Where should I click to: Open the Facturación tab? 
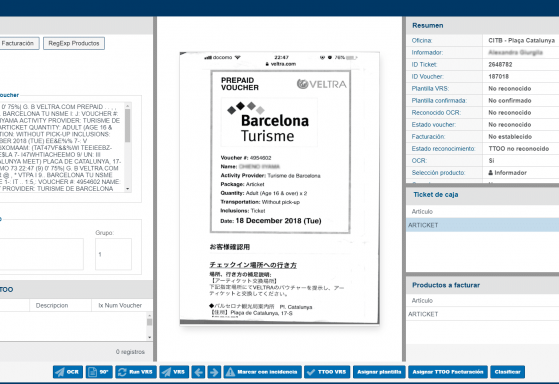(18, 43)
